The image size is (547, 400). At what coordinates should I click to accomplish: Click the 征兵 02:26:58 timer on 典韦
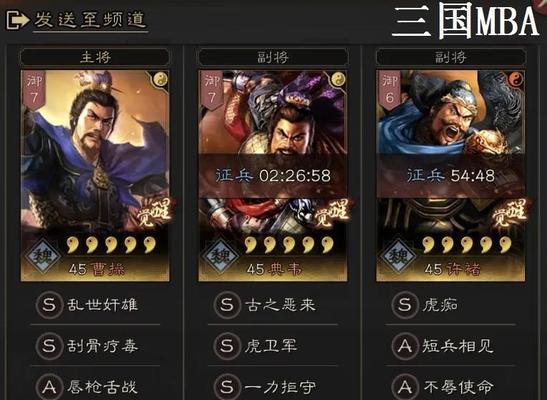click(273, 175)
